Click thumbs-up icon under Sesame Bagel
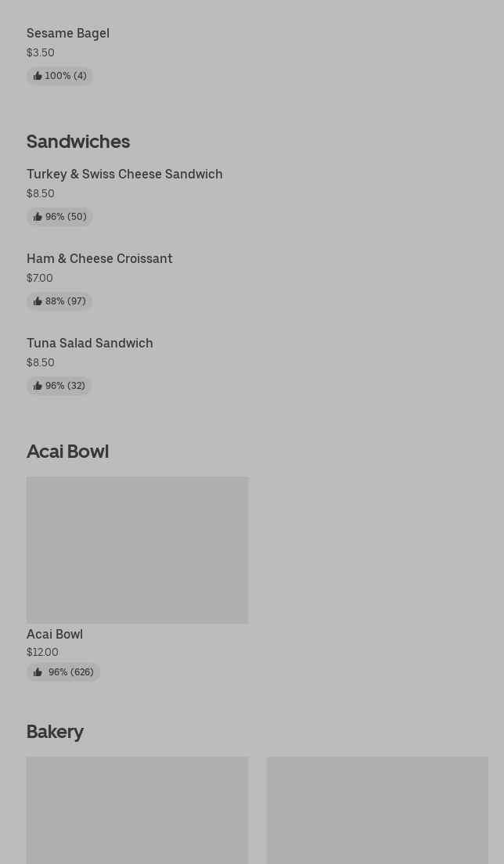The width and height of the screenshot is (504, 864). coord(38,76)
